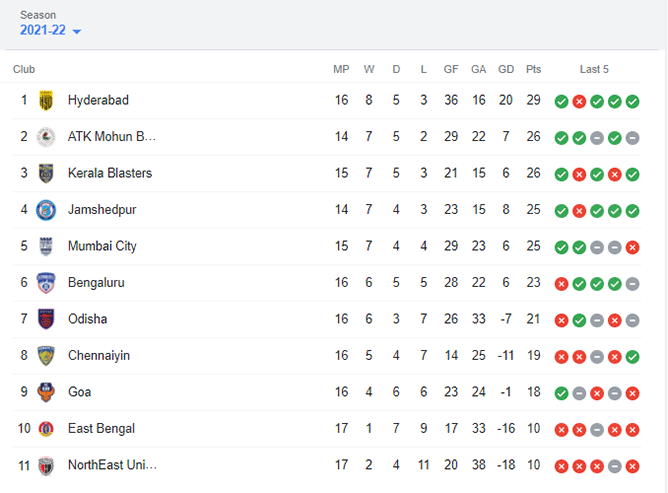Click the Bengaluru club logo

point(46,283)
